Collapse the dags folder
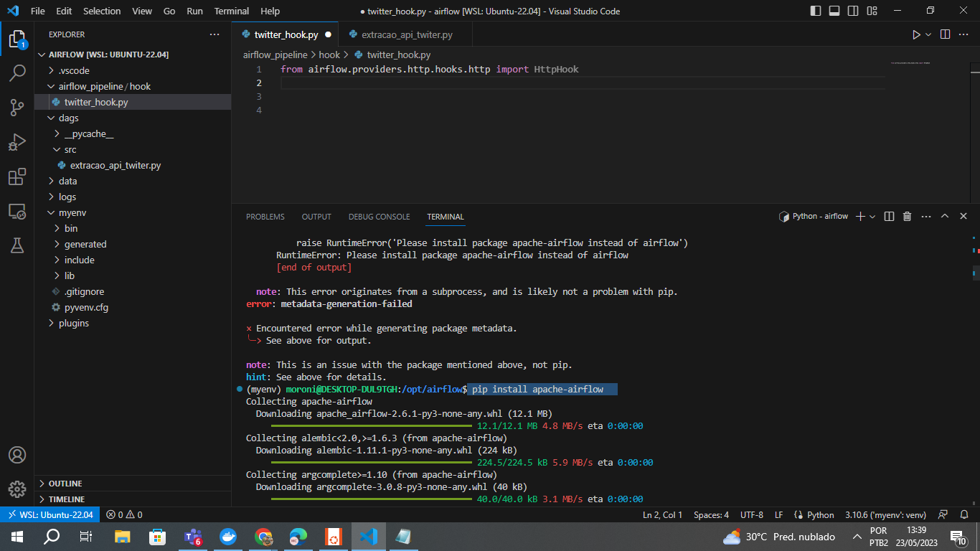The image size is (980, 551). [x=133, y=118]
